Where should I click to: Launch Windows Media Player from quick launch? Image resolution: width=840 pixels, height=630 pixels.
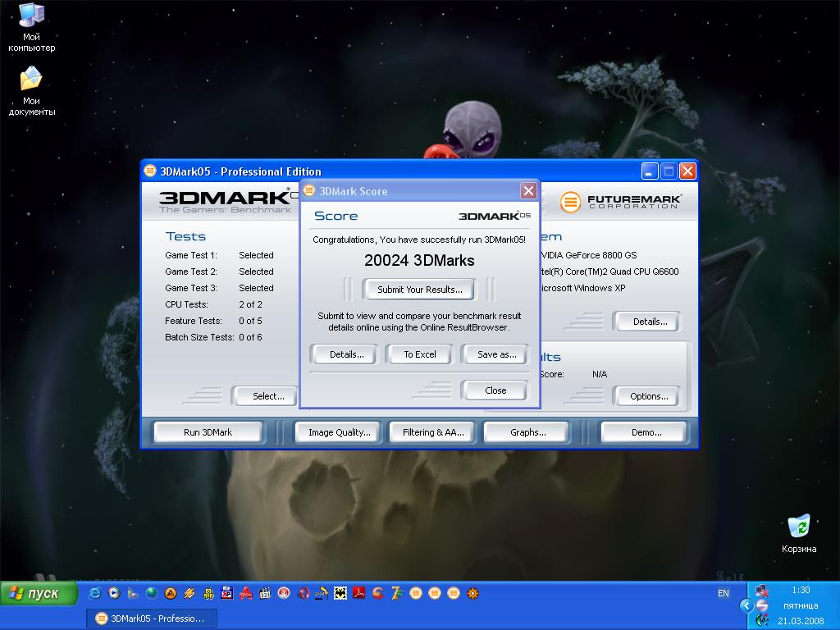point(113,593)
